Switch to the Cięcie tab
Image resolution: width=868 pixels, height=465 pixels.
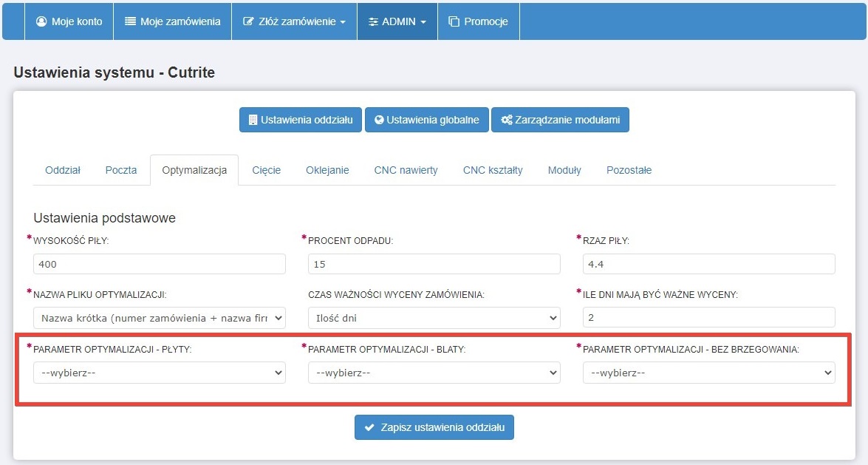click(266, 170)
